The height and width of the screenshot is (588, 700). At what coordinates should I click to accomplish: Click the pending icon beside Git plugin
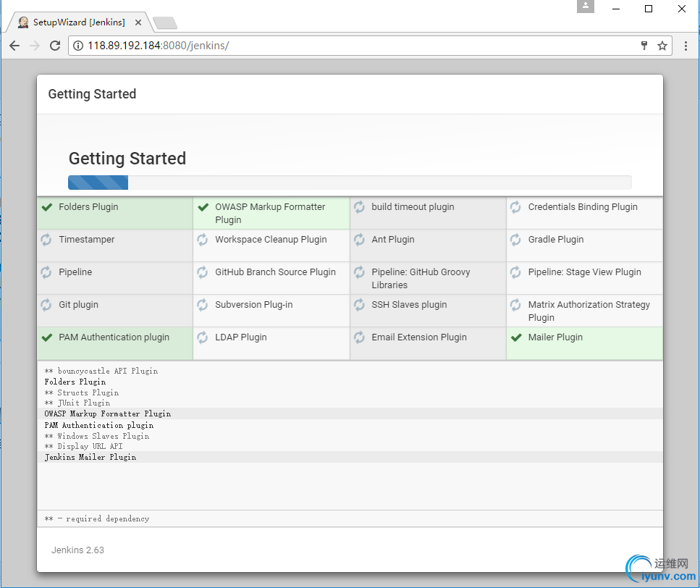[x=46, y=305]
